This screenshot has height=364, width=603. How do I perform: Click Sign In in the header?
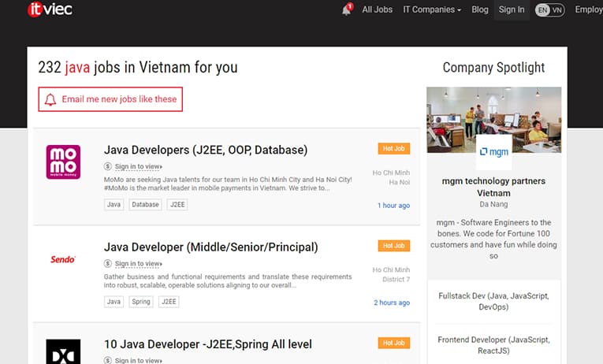pos(512,9)
